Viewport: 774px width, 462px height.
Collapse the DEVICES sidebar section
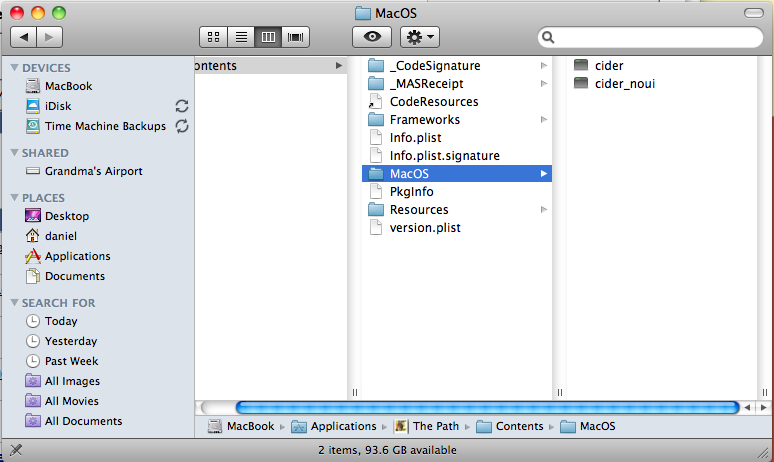pyautogui.click(x=14, y=68)
